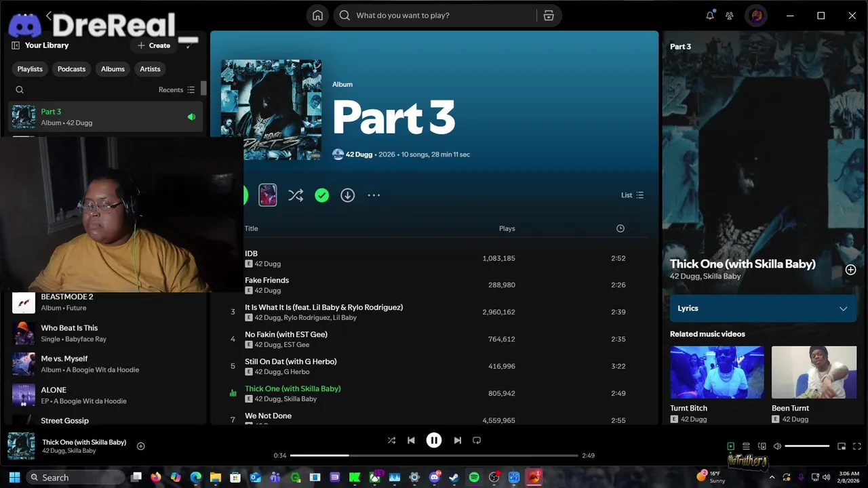The width and height of the screenshot is (868, 488).
Task: Click the Title column header
Action: (251, 228)
